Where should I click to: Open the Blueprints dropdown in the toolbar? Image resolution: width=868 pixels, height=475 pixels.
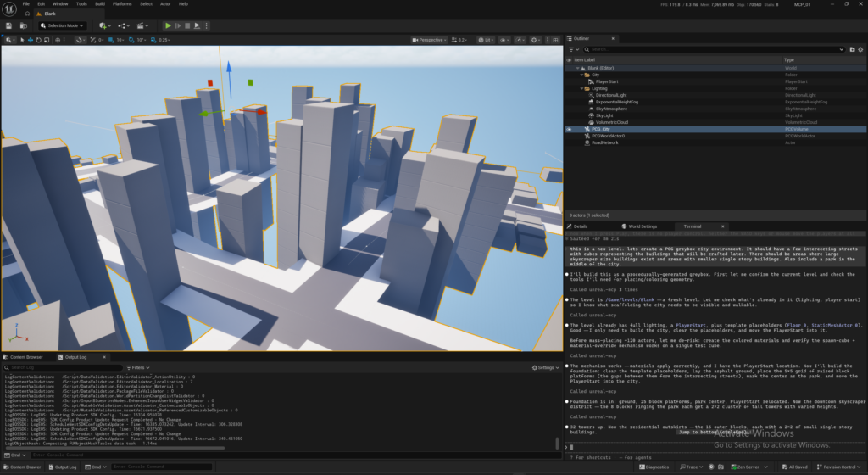[x=124, y=25]
